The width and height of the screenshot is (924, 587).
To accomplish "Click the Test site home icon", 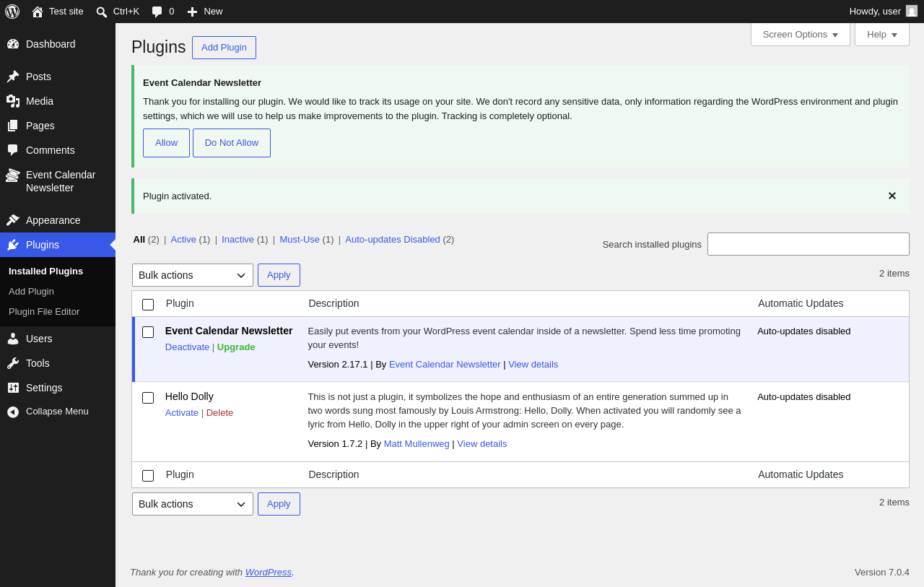I will pyautogui.click(x=38, y=12).
